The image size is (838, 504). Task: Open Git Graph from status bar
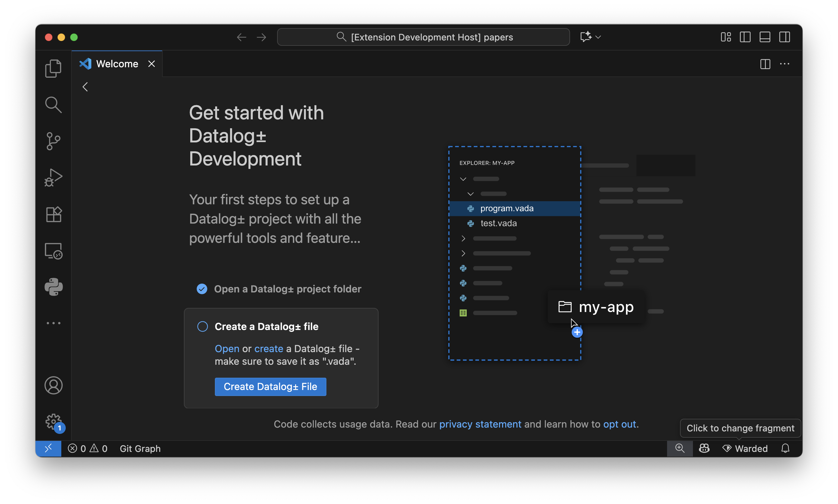tap(140, 448)
